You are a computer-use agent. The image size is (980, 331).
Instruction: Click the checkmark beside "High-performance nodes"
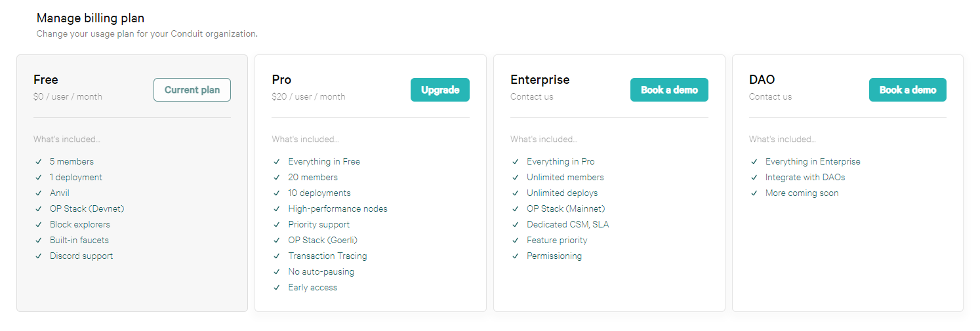click(277, 209)
